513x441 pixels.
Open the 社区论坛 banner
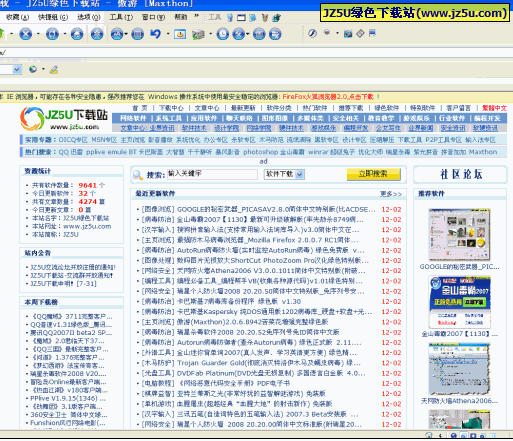[461, 174]
